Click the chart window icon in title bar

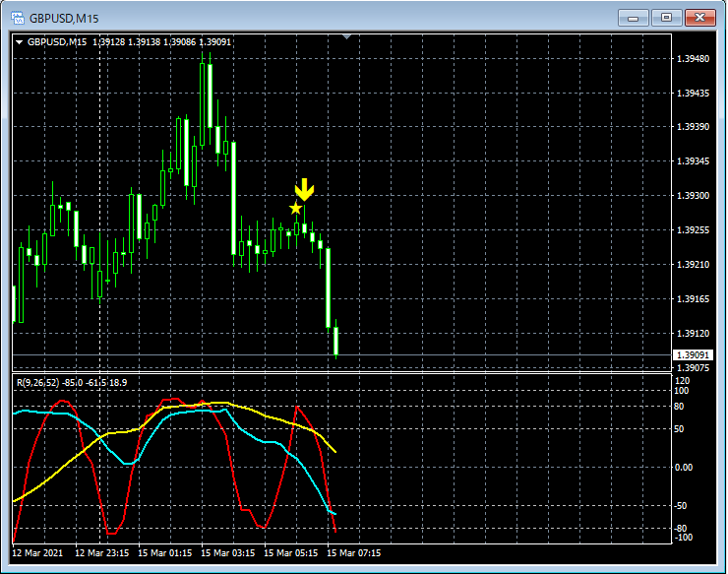[x=18, y=18]
